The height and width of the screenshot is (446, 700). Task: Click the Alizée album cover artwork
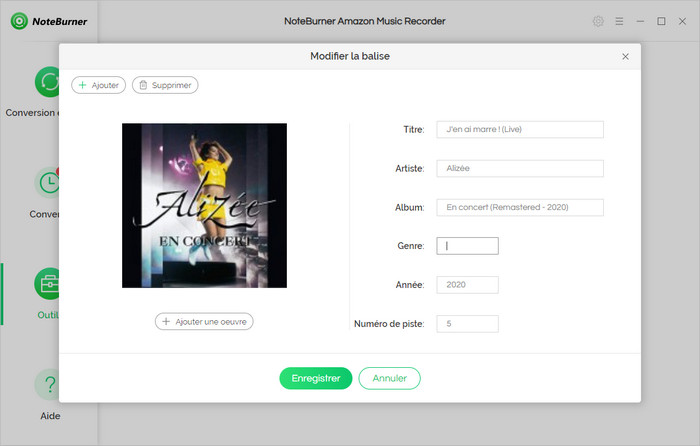coord(204,205)
